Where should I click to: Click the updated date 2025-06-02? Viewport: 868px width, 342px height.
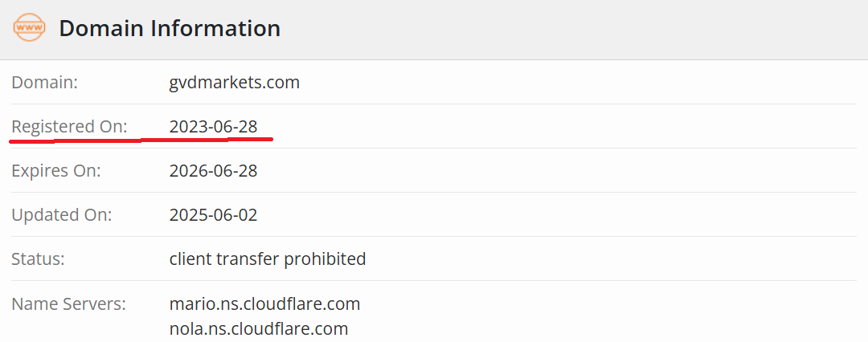point(213,214)
